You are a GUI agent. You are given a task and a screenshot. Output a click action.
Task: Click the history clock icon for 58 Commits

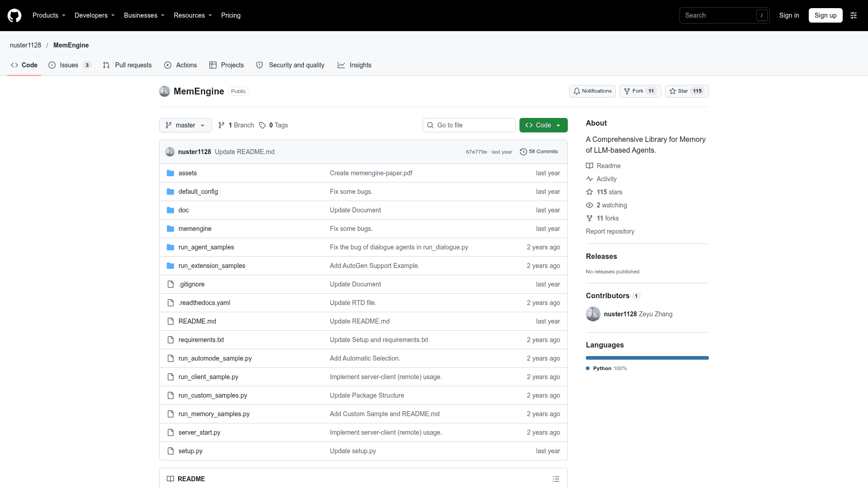point(524,152)
